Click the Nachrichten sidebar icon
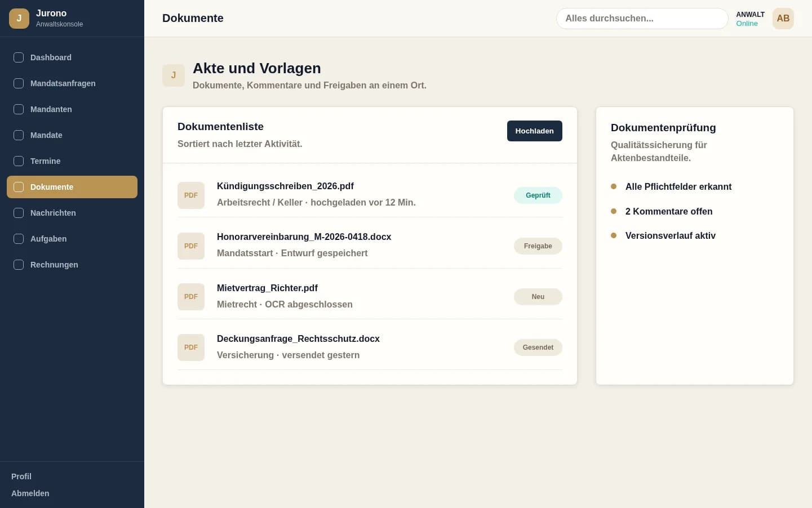Screen dimensions: 812x508 pyautogui.click(x=19, y=213)
